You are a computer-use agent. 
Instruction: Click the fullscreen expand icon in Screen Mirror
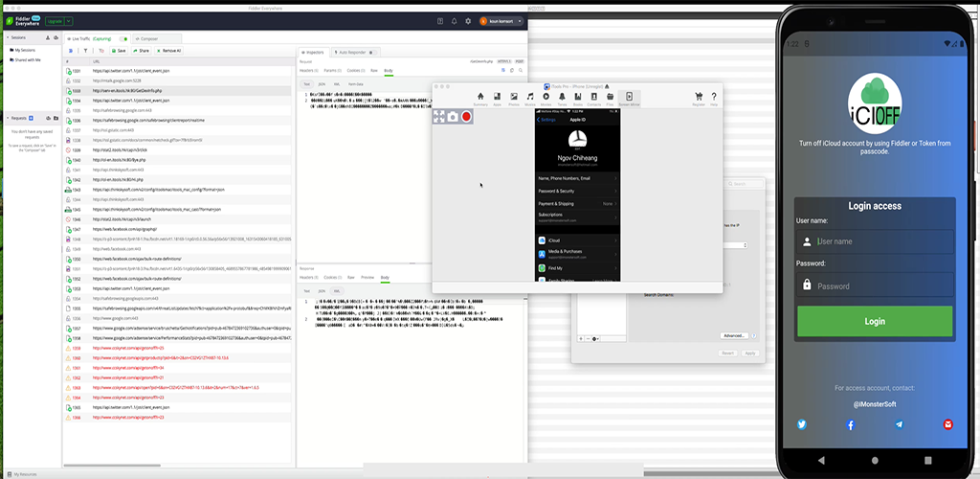coord(439,116)
